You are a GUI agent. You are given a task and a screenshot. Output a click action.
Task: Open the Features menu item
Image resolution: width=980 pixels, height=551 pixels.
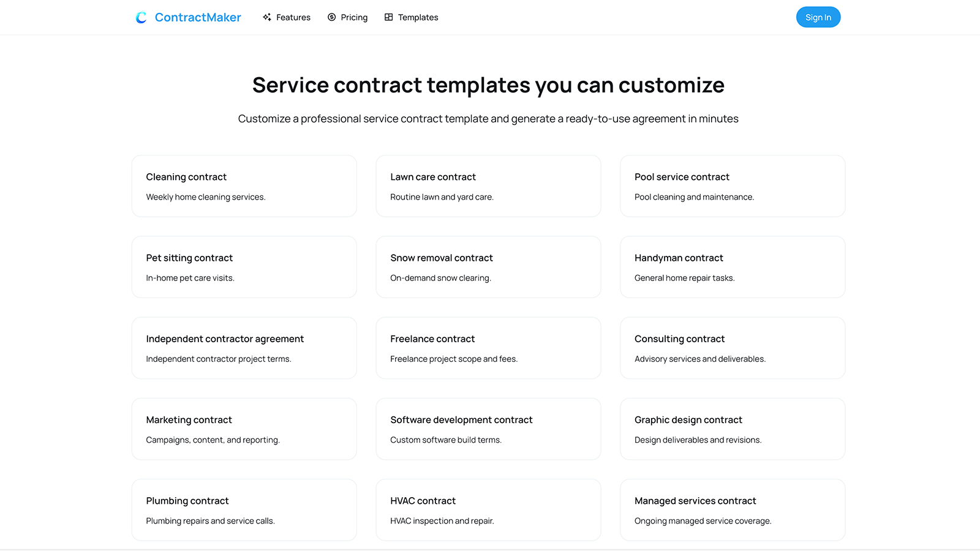[x=293, y=17]
